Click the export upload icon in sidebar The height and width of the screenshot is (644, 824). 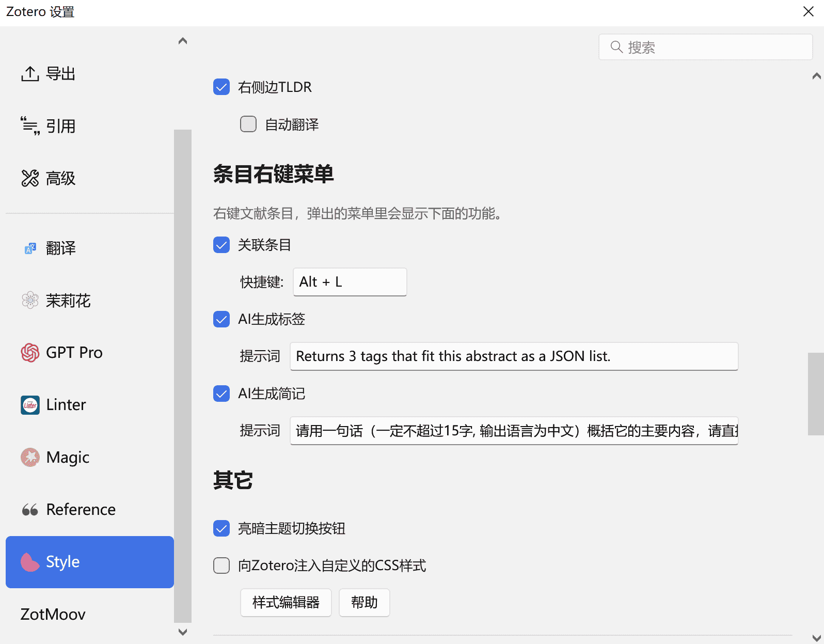tap(30, 74)
